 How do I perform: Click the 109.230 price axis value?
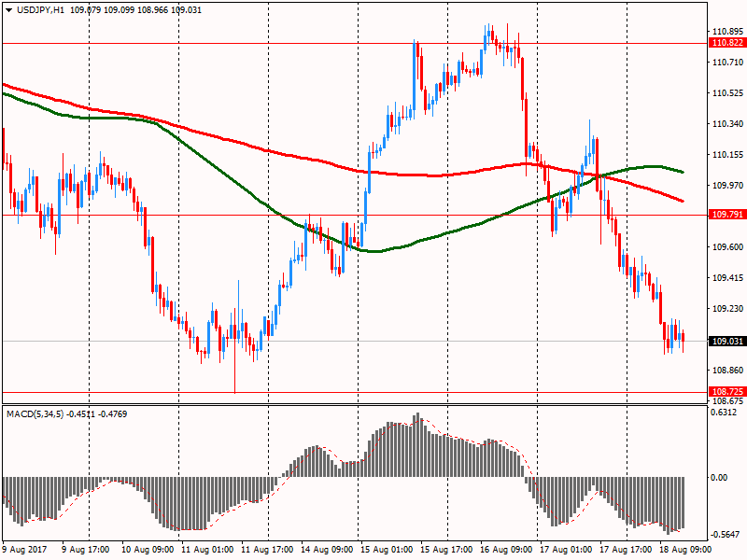(x=727, y=309)
